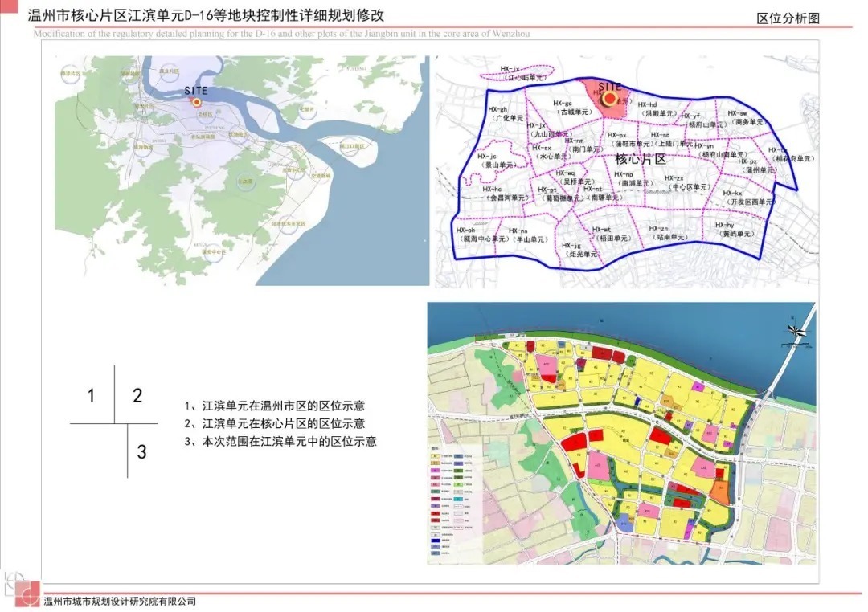The width and height of the screenshot is (868, 612).
Task: Select the English subtitle under the title
Action: tap(281, 33)
